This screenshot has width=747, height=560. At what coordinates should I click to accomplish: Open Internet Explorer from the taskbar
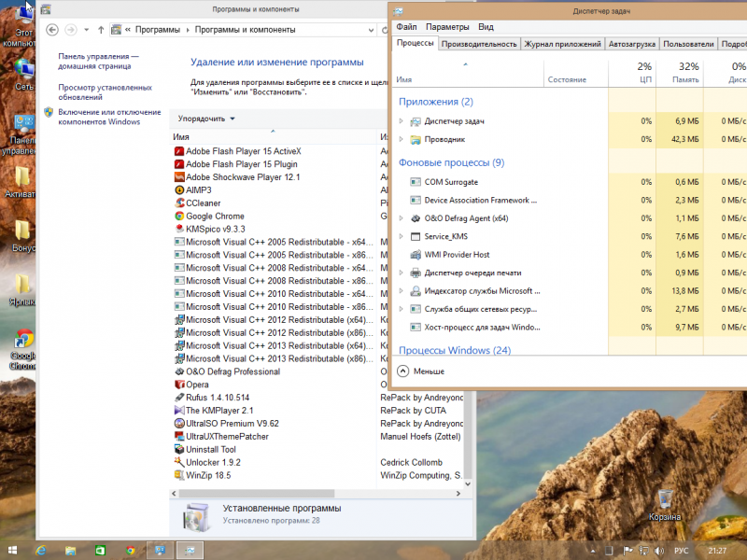point(41,551)
